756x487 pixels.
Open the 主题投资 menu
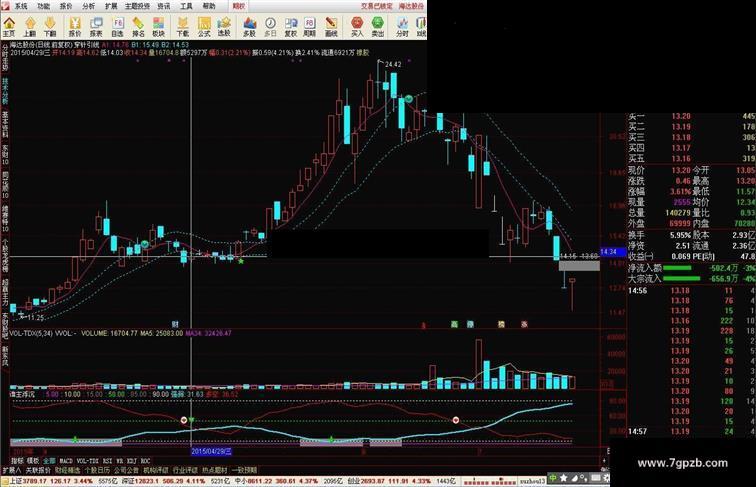point(137,6)
